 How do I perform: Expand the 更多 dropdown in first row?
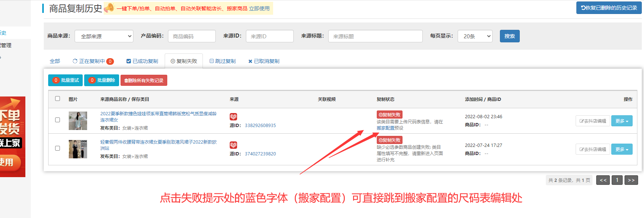pos(622,121)
